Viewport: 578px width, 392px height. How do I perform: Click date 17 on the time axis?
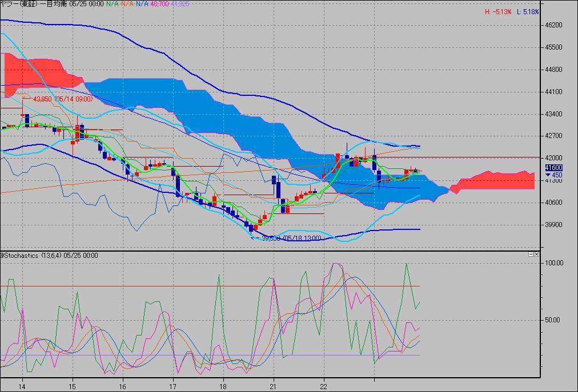click(174, 385)
